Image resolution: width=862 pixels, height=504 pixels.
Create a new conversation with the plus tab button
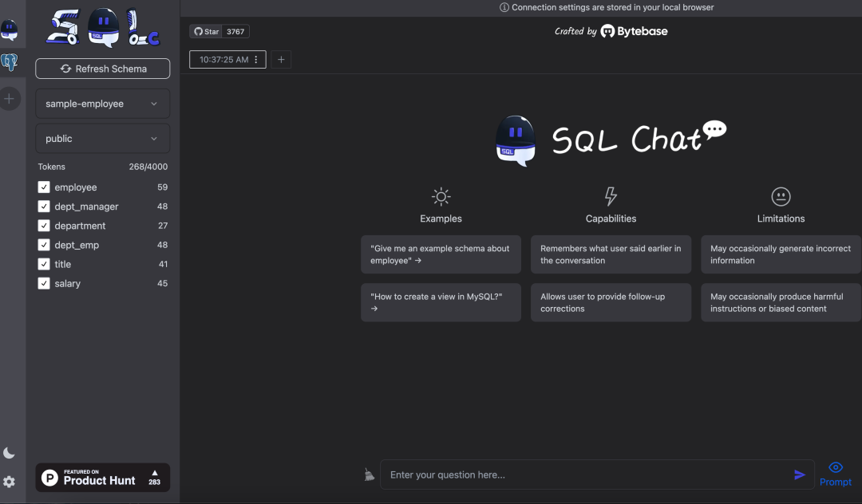[x=281, y=59]
